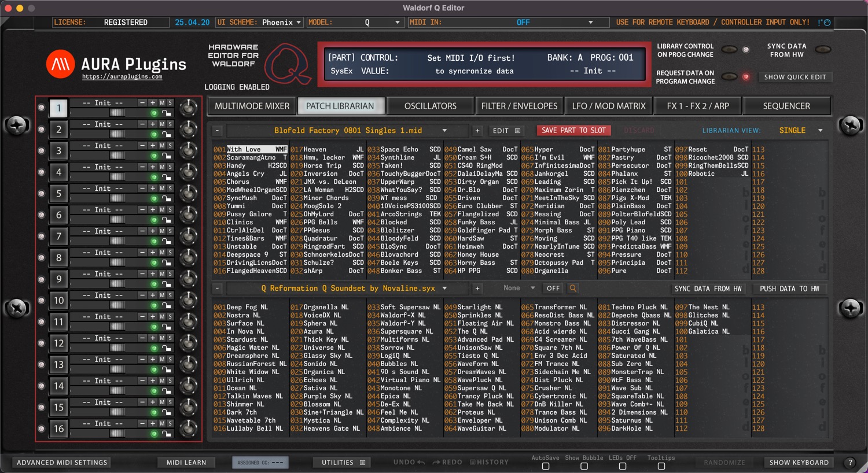The width and height of the screenshot is (868, 473).
Task: Toggle Sync Data From HW switch
Action: [823, 50]
